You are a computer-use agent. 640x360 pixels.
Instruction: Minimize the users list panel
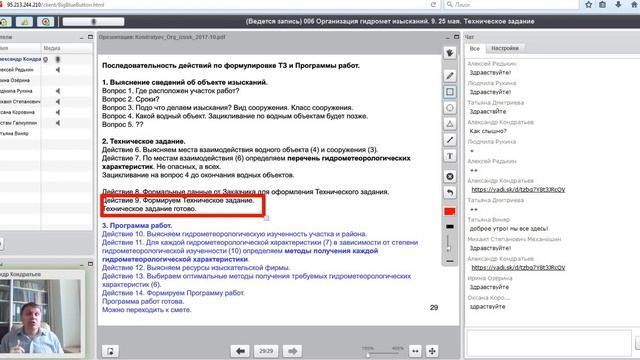click(82, 37)
